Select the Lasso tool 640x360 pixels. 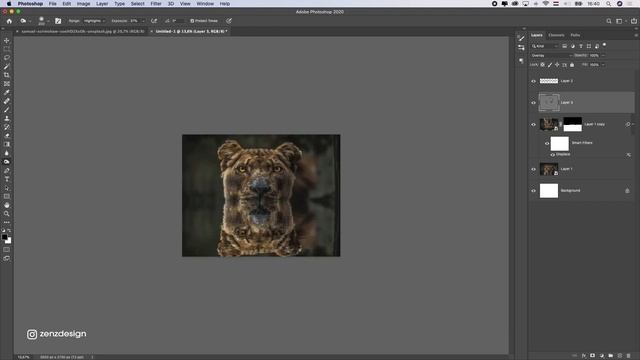(x=7, y=58)
